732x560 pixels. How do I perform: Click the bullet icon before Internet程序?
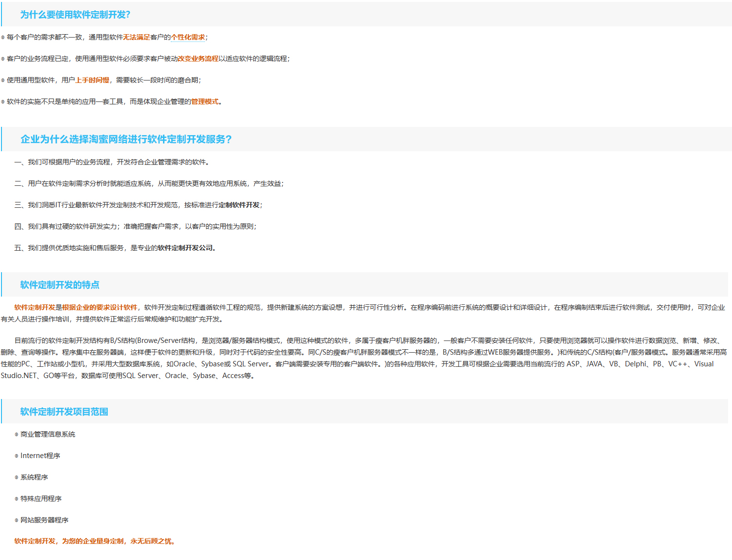(17, 456)
